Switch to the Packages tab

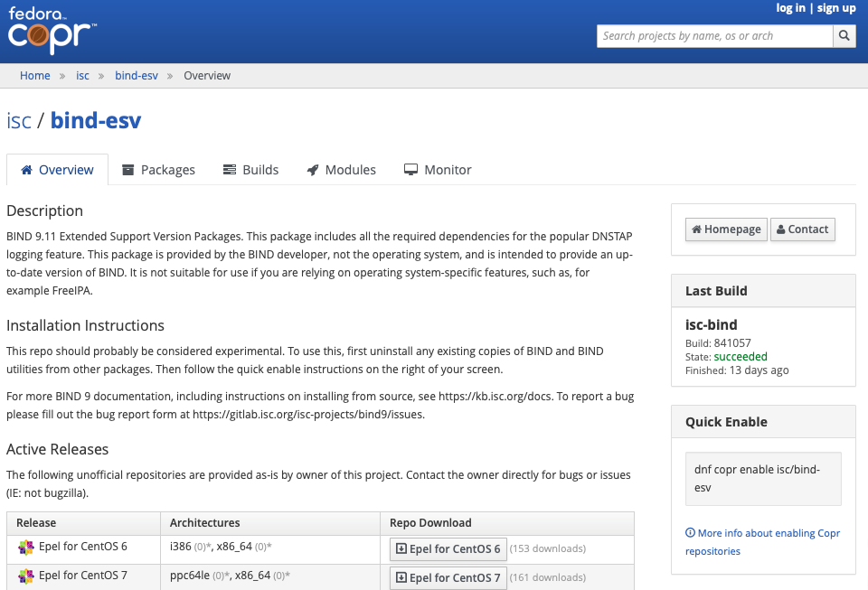(158, 170)
